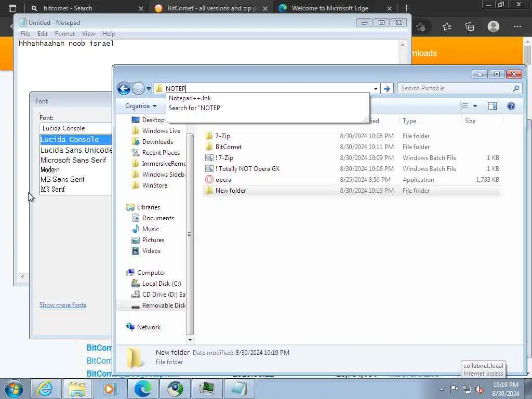Open the view options dropdown arrow

475,106
